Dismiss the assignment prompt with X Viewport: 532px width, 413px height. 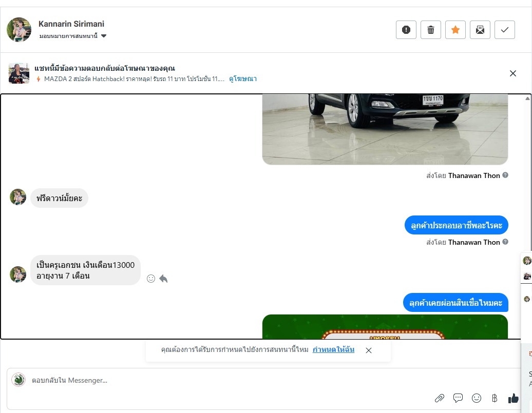click(x=369, y=350)
